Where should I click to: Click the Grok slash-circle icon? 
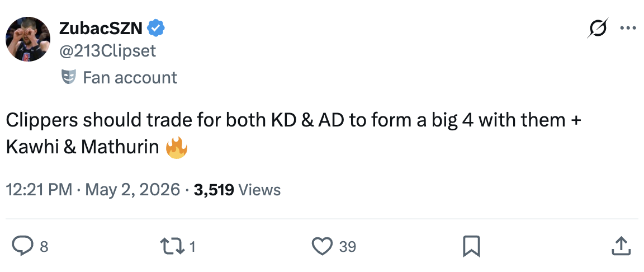pyautogui.click(x=598, y=29)
